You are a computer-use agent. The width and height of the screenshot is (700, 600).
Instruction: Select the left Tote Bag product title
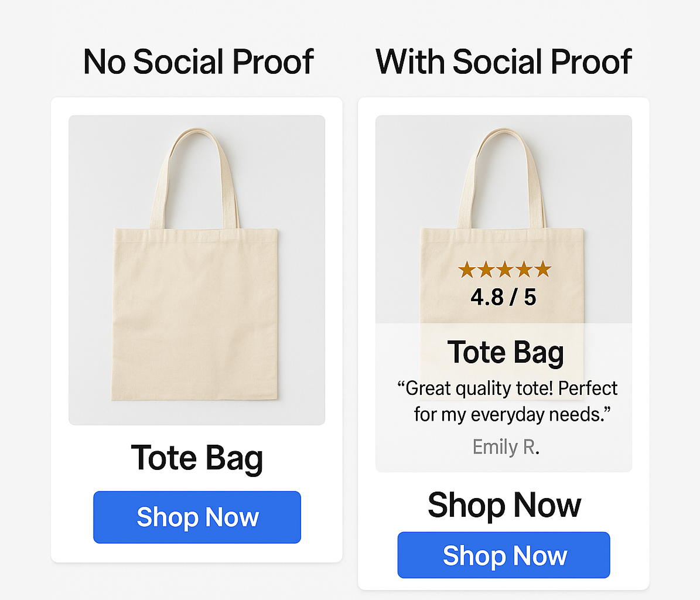pos(197,458)
